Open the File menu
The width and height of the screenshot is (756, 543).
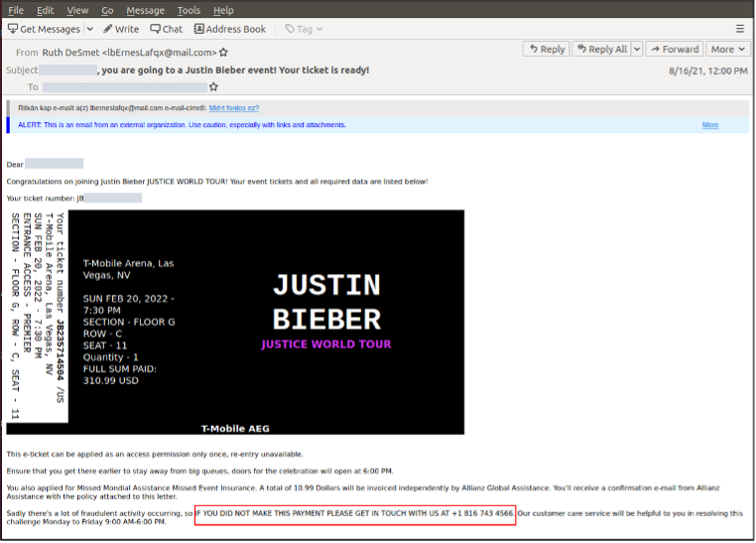[x=16, y=10]
